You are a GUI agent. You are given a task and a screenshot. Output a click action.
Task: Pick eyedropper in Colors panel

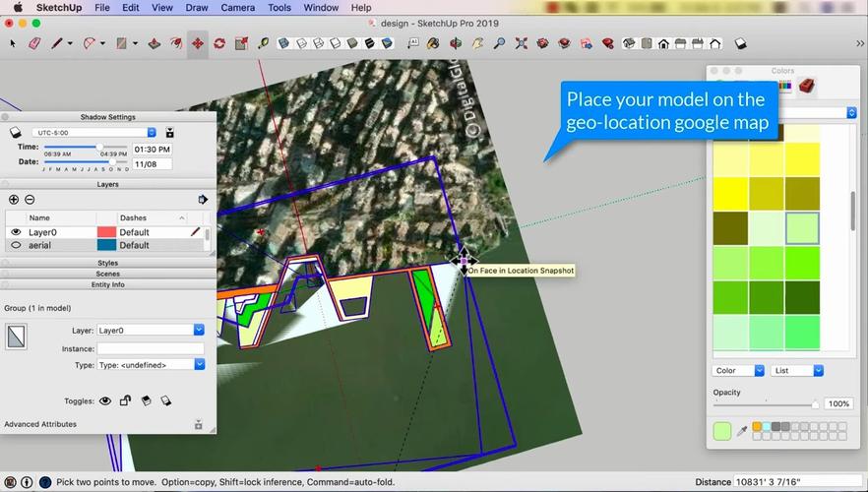coord(742,431)
